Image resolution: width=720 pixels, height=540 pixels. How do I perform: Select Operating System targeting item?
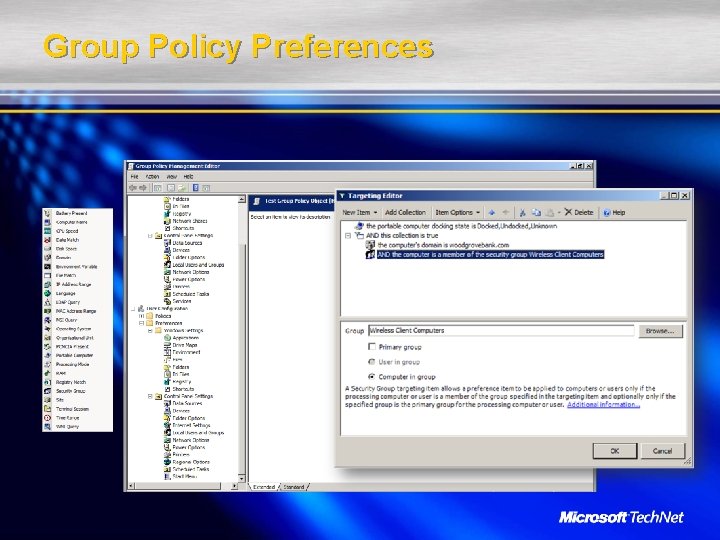[x=73, y=329]
